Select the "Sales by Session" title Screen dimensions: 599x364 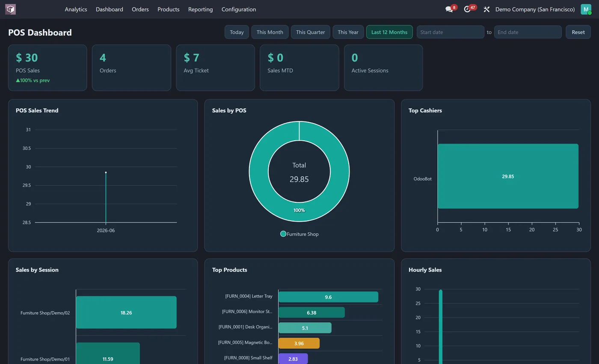[x=37, y=270]
